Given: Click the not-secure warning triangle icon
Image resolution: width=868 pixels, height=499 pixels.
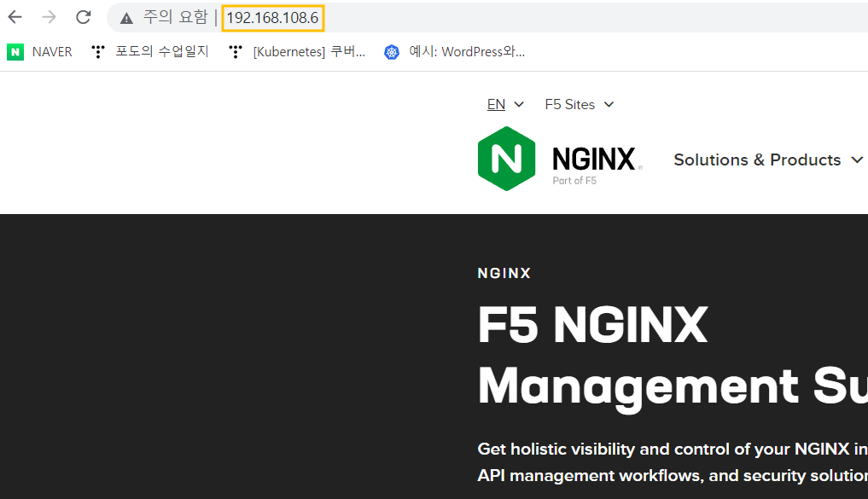Looking at the screenshot, I should pos(127,18).
